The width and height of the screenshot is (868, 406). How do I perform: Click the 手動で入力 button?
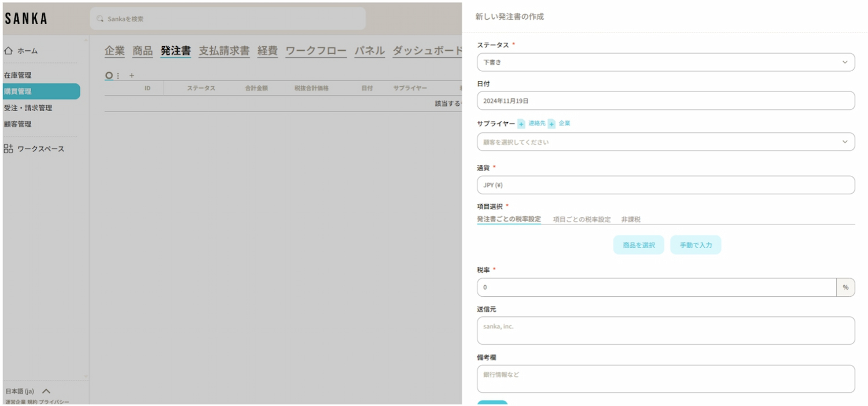pyautogui.click(x=696, y=245)
